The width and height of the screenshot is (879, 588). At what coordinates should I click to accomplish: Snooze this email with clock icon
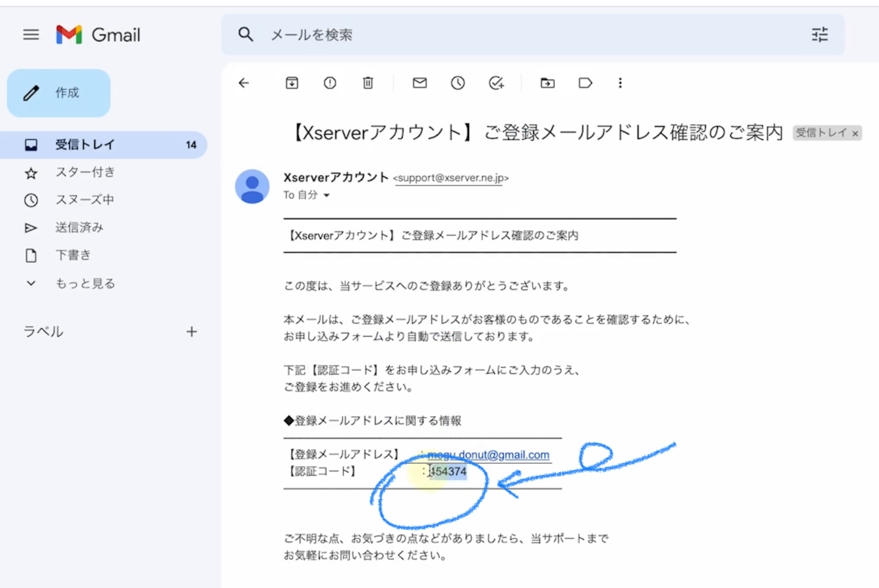(x=458, y=83)
